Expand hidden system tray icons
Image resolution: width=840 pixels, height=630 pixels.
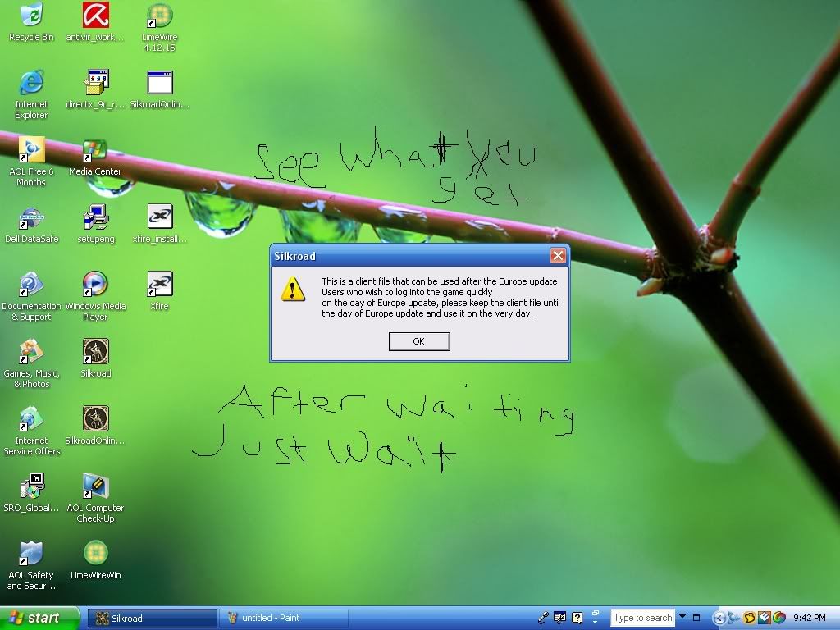[719, 618]
